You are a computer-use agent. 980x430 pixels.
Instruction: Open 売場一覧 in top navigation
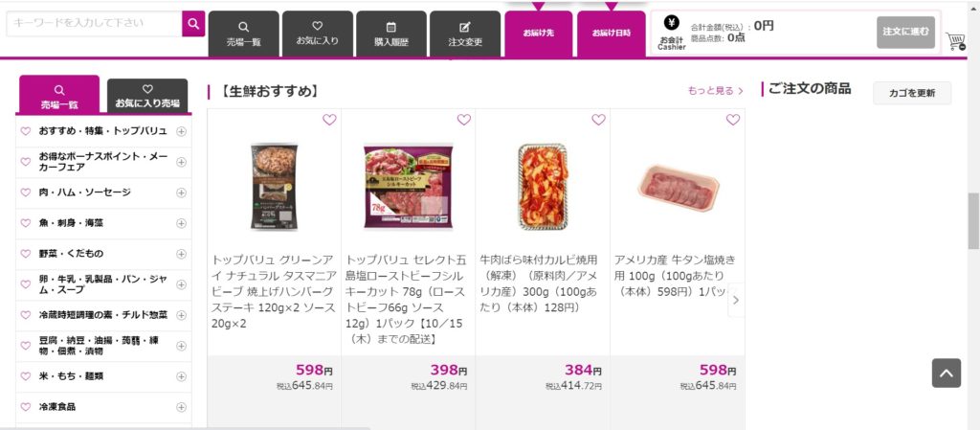pos(244,34)
